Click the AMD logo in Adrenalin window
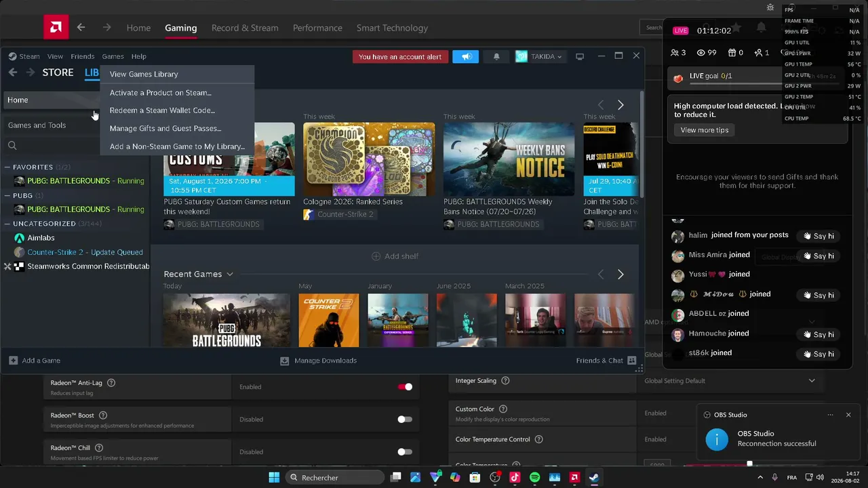 coord(56,28)
